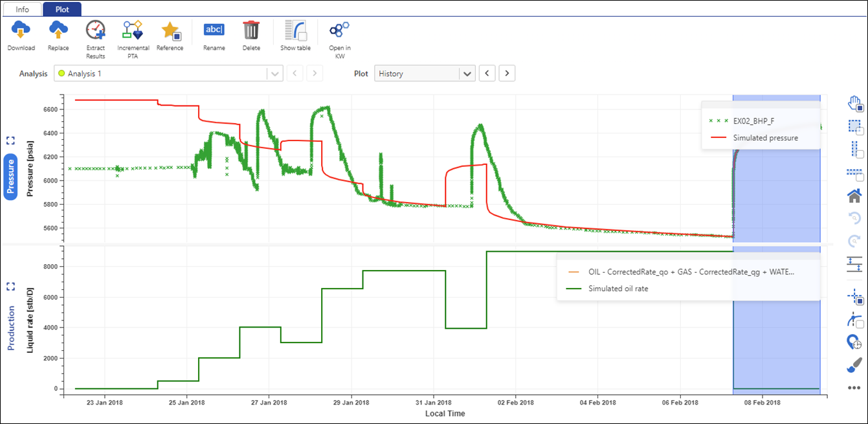868x424 pixels.
Task: Open the Analysis dropdown arrow
Action: [x=276, y=74]
